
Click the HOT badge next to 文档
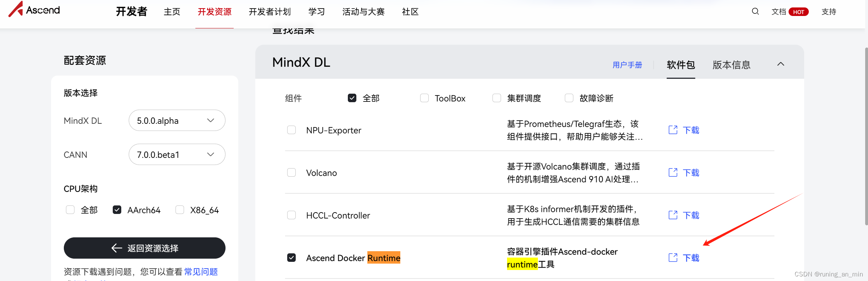(799, 11)
